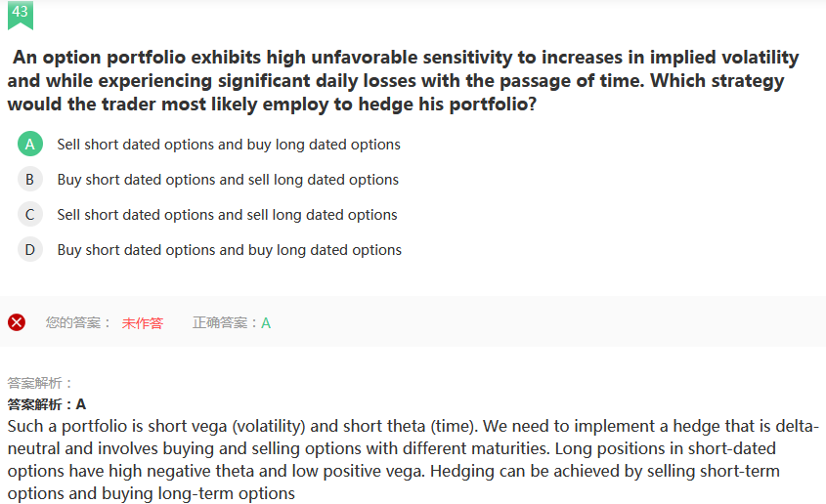Viewport: 826px width, 504px height.
Task: Click the bold question text about option portfolio
Action: (x=401, y=81)
